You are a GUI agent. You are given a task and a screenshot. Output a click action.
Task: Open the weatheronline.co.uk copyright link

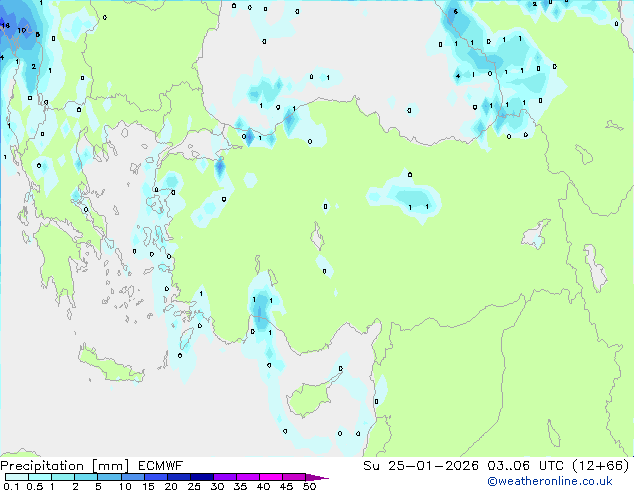549,481
